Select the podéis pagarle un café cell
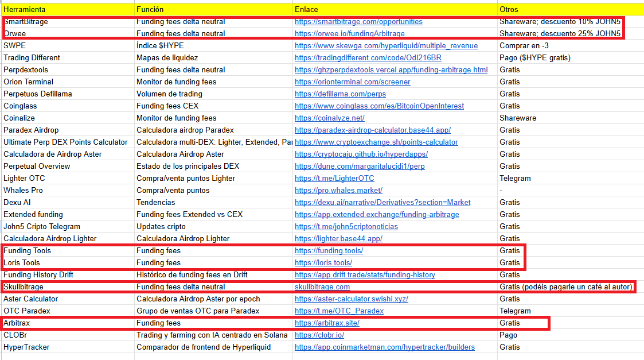Screen dimensions: 644x360 point(571,287)
